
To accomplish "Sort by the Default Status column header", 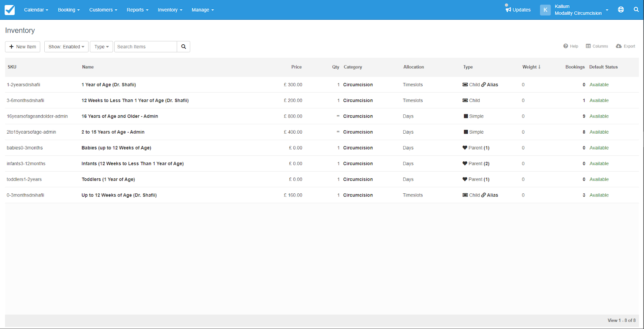I will click(x=603, y=67).
